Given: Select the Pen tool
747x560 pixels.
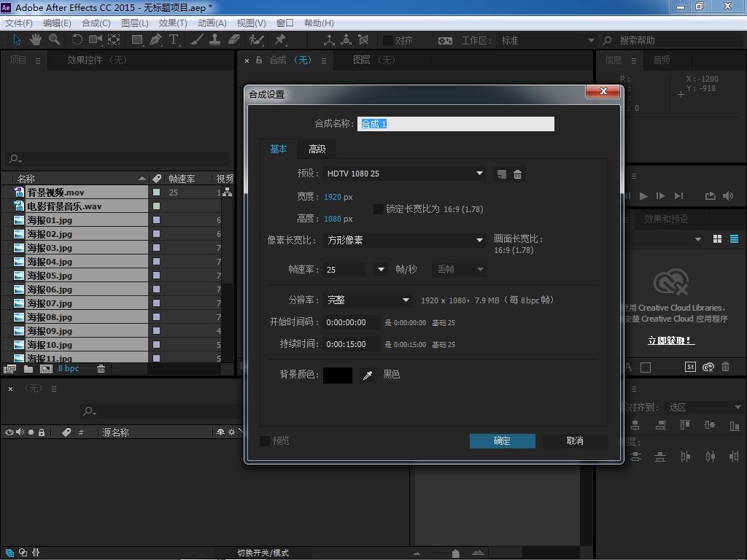Looking at the screenshot, I should pos(155,40).
